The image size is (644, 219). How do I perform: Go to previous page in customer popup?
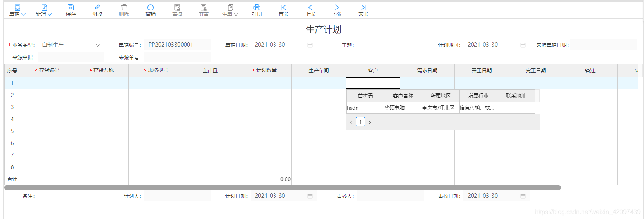click(x=351, y=122)
